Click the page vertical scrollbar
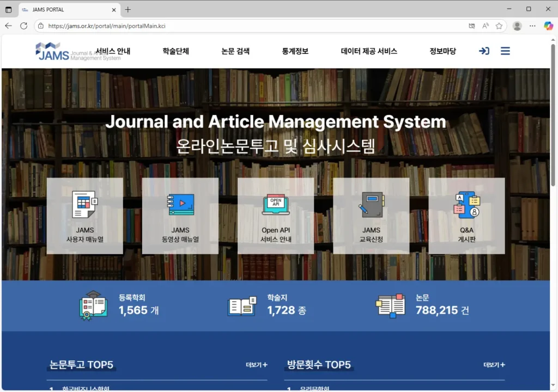The image size is (558, 392). tap(553, 114)
